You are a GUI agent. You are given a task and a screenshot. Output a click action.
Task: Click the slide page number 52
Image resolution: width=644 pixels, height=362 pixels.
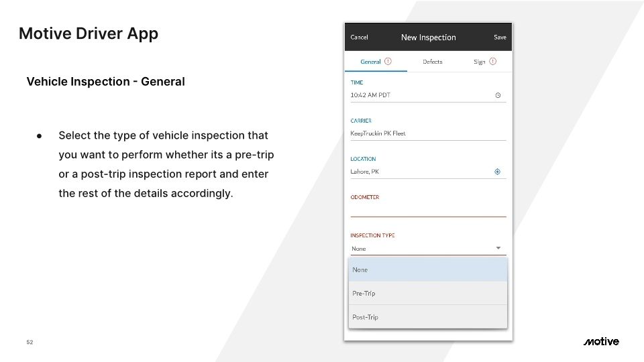click(30, 342)
